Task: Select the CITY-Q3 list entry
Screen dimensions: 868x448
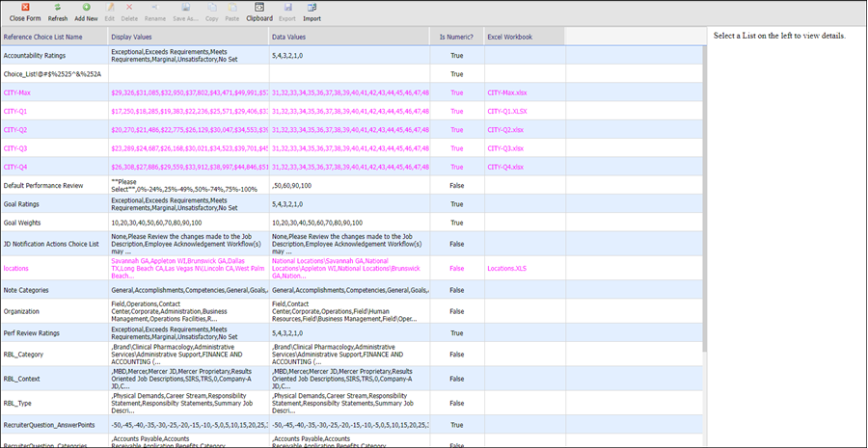Action: [x=15, y=148]
